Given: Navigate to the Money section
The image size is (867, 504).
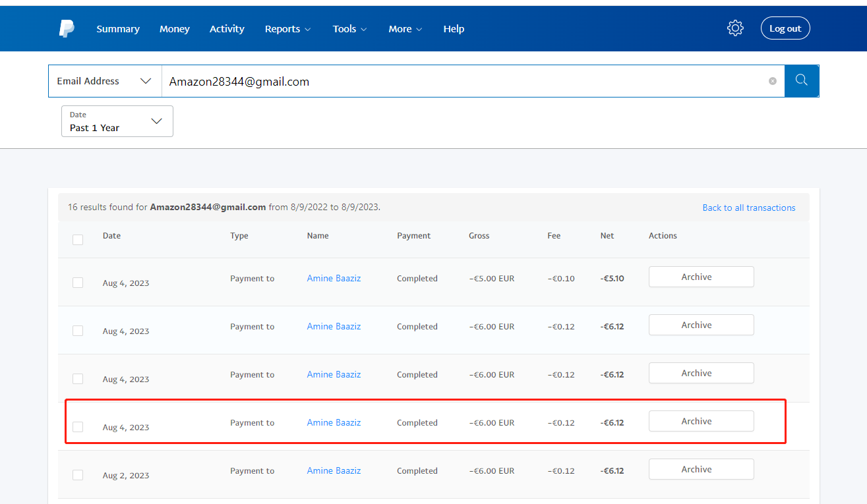Looking at the screenshot, I should pos(175,29).
